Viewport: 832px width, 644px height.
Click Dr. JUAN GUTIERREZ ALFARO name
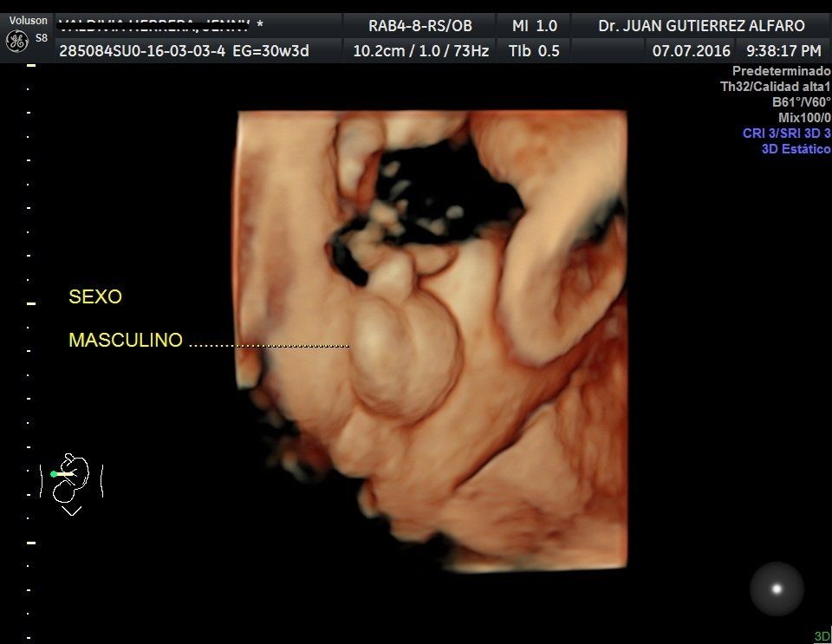pos(701,25)
